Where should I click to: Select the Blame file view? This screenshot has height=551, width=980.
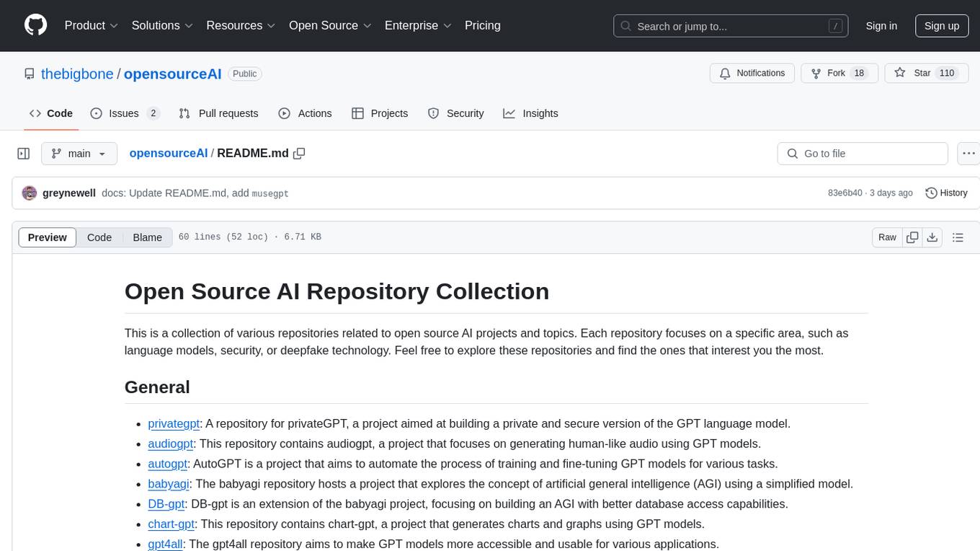pyautogui.click(x=147, y=237)
